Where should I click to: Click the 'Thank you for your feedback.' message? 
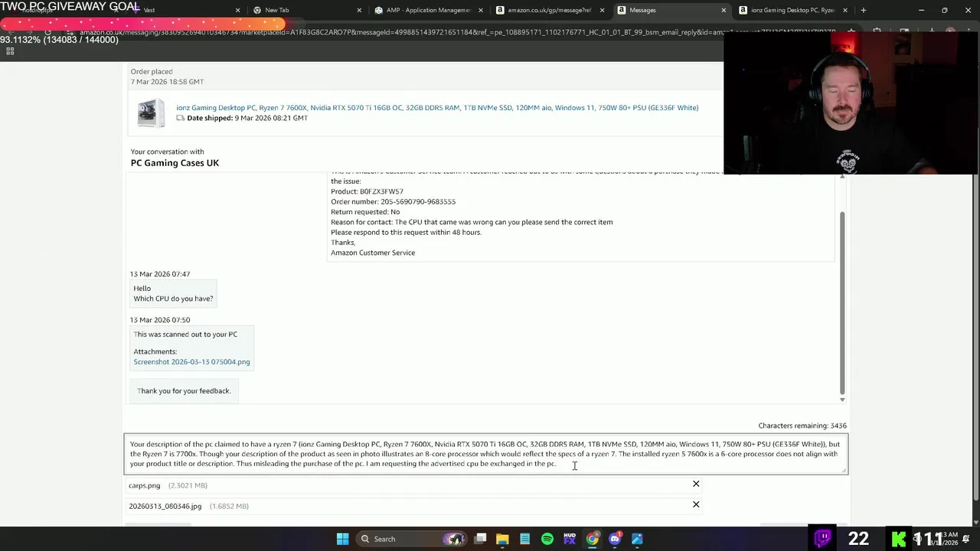point(184,391)
